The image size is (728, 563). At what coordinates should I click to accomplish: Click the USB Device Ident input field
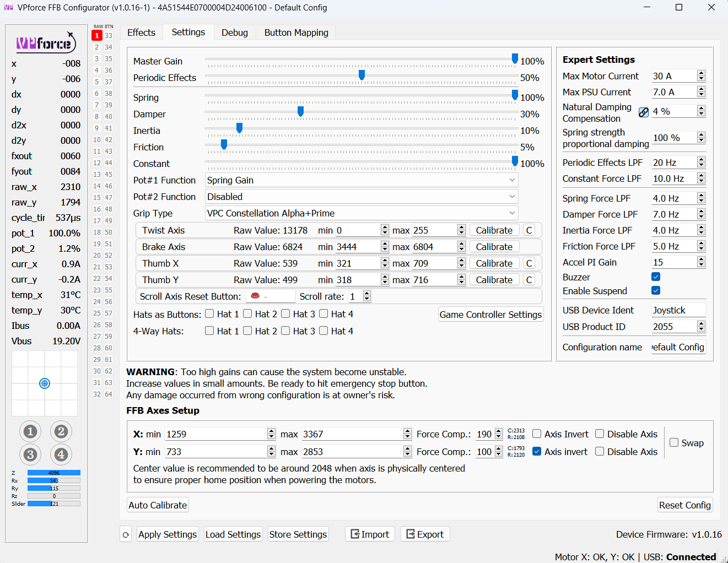click(x=678, y=310)
